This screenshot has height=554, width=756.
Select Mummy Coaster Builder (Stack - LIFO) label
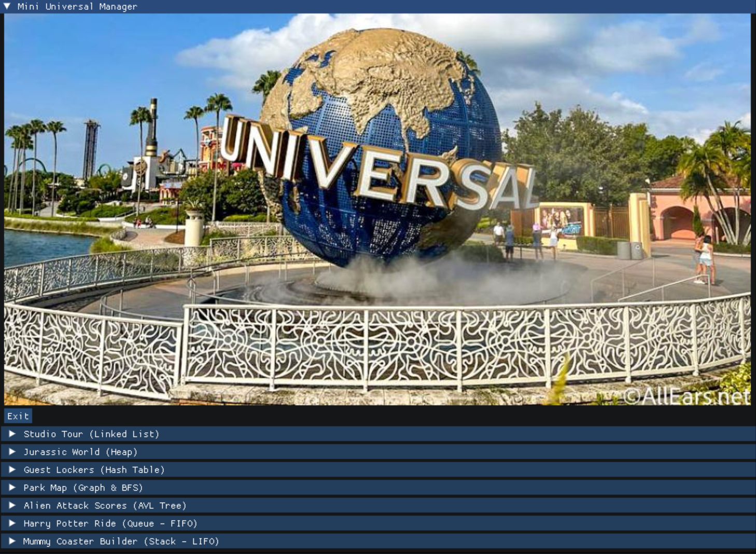(121, 542)
